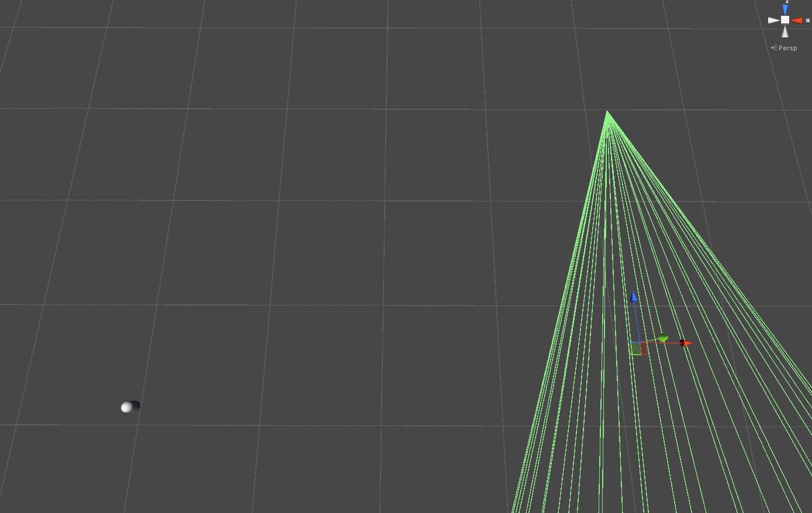
Task: Click the X label beside the scene gizmo
Action: point(807,20)
